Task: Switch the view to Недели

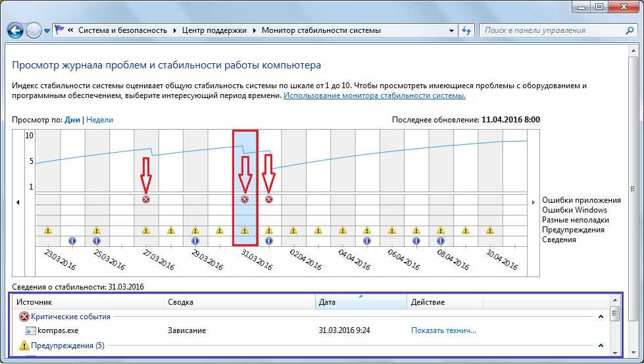Action: (x=100, y=120)
